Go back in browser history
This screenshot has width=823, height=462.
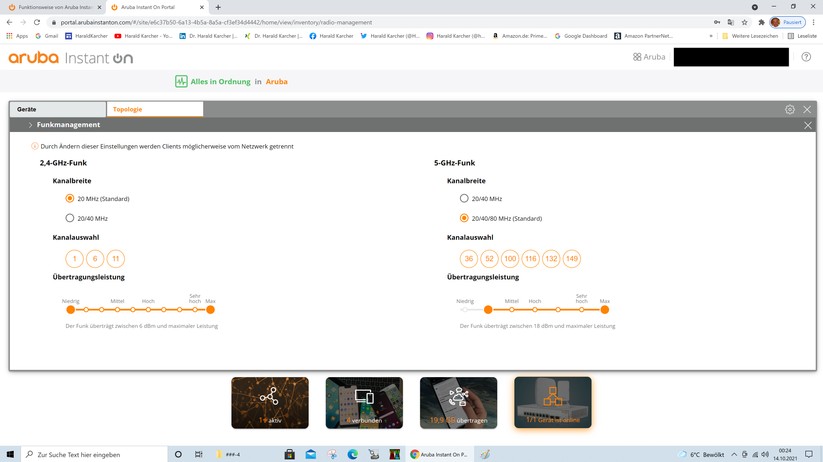[9, 22]
